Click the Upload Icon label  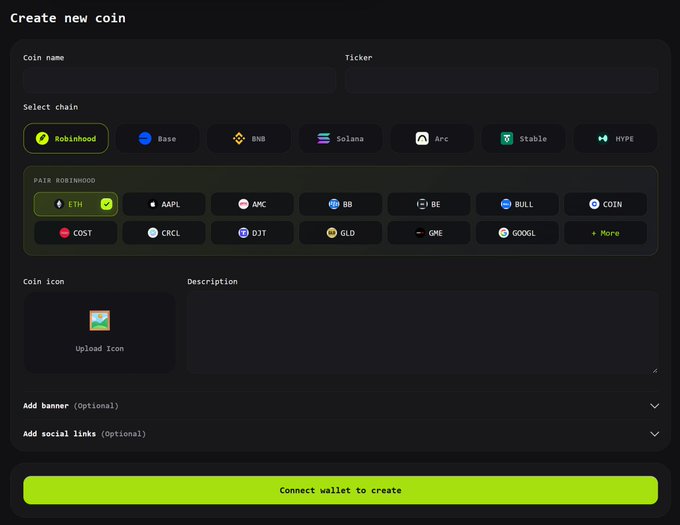click(x=100, y=349)
